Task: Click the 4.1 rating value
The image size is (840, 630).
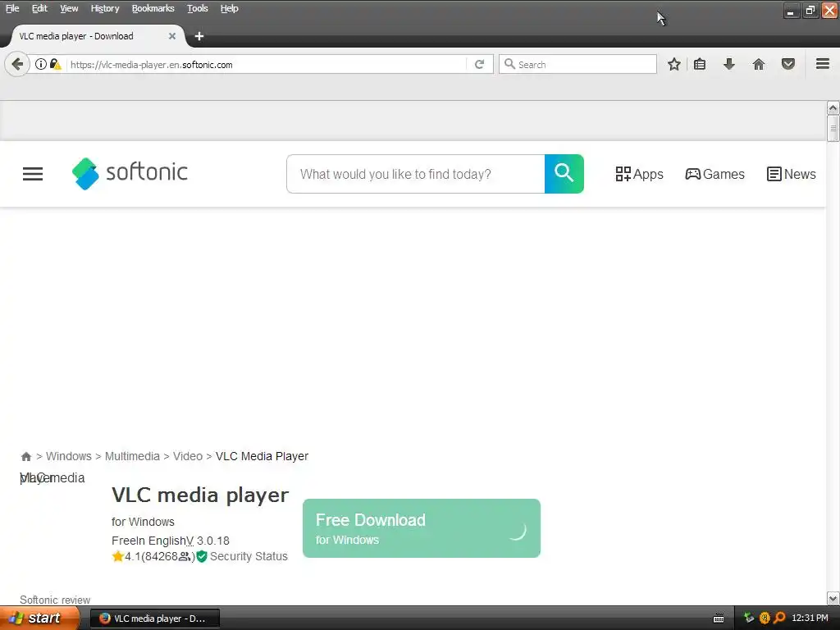Action: 132,557
